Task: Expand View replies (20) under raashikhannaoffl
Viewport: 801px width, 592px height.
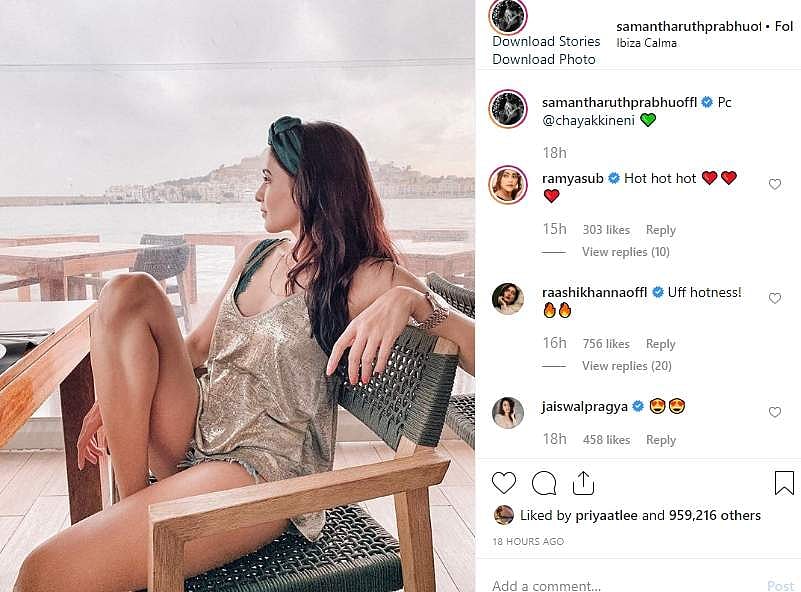Action: pyautogui.click(x=625, y=366)
